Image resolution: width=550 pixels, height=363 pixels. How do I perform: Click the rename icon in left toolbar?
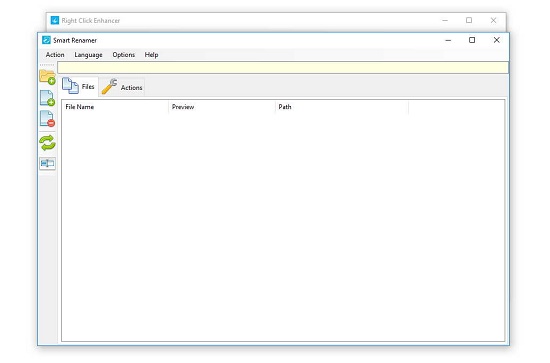pyautogui.click(x=47, y=163)
